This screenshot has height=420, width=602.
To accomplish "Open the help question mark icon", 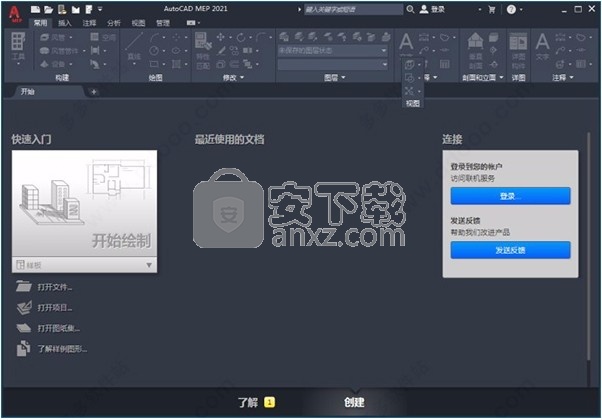I will (x=511, y=10).
